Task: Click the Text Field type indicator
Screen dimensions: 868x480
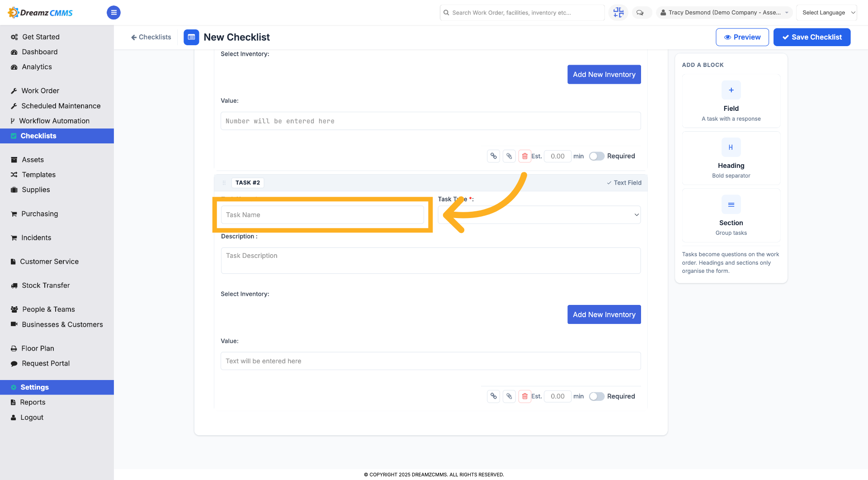Action: (x=624, y=183)
